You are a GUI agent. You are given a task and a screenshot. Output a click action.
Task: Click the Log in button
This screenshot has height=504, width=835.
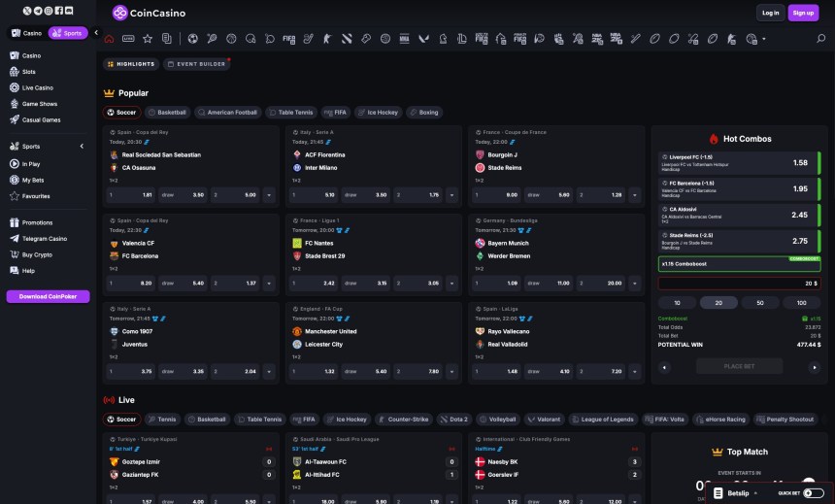click(x=770, y=13)
